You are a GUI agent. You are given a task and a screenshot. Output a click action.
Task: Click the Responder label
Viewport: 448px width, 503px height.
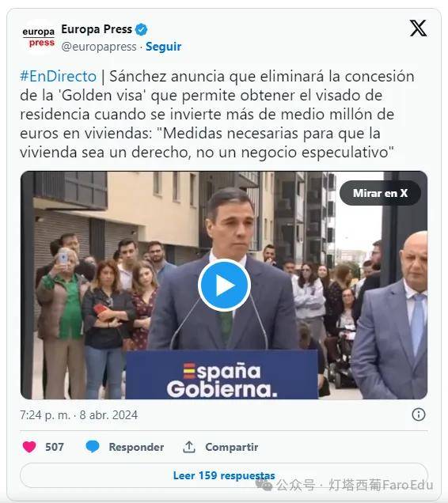136,447
